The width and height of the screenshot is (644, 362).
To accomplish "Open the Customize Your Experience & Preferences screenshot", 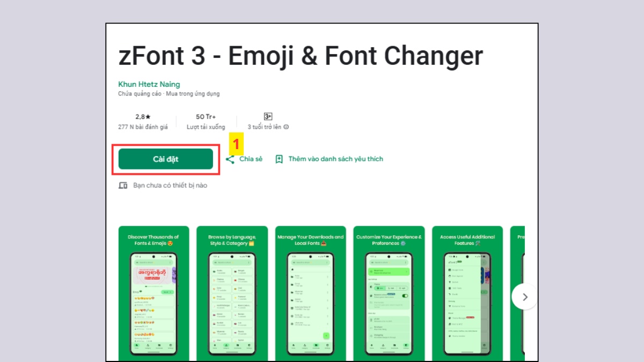I will click(389, 293).
